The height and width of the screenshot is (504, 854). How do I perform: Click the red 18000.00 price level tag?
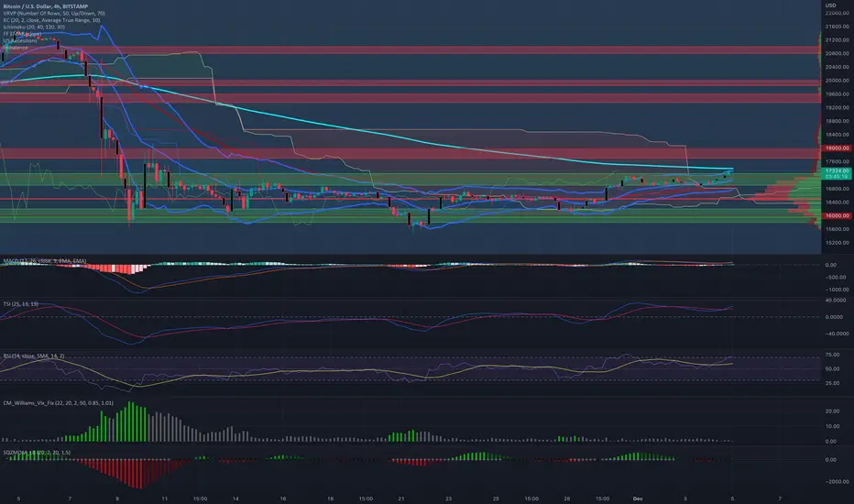(838, 148)
